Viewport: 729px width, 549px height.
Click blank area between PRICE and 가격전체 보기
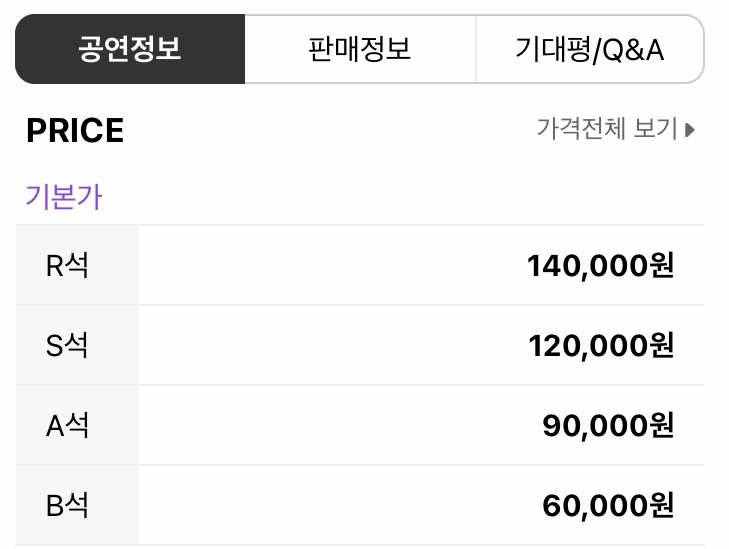coord(330,130)
